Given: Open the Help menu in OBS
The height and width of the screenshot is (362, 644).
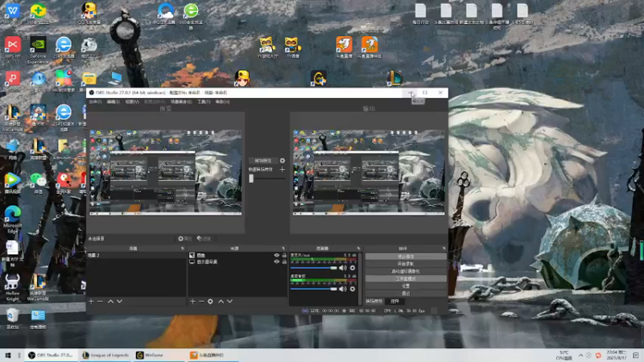Looking at the screenshot, I should 222,102.
